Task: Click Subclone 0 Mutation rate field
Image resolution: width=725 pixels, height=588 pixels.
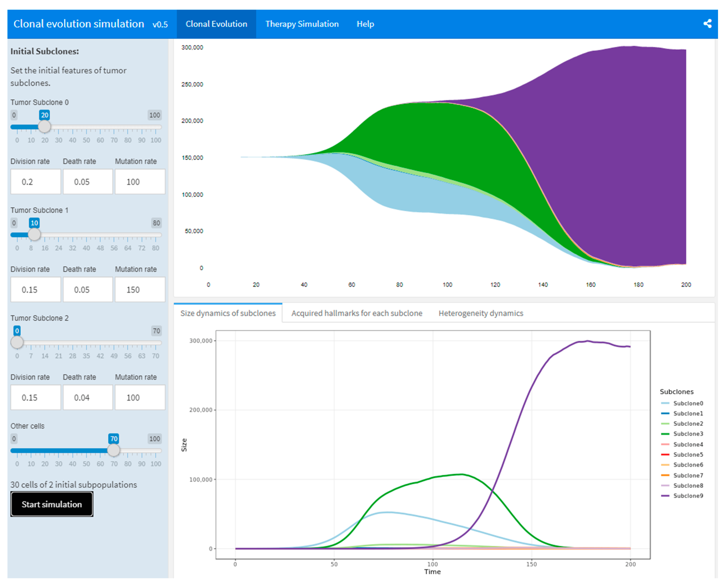Action: pos(140,182)
